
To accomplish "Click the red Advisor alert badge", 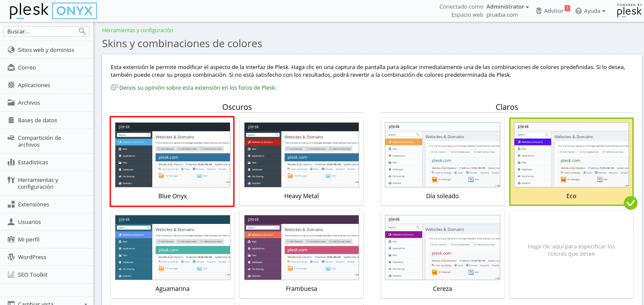I will (x=567, y=8).
